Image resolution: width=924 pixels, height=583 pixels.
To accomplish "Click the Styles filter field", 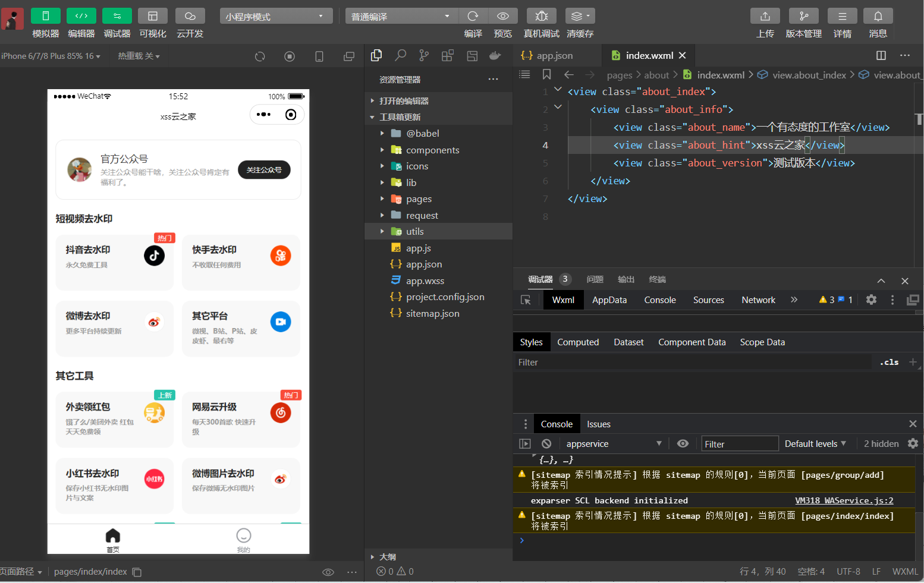I will coord(693,362).
